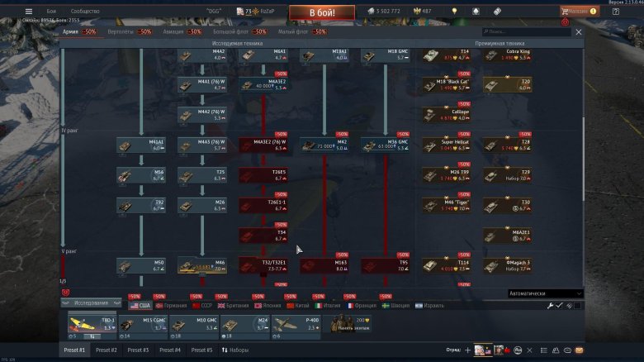Toggle the checkmark option beside the wrench
Viewport: 644px width, 362px height.
[x=560, y=305]
